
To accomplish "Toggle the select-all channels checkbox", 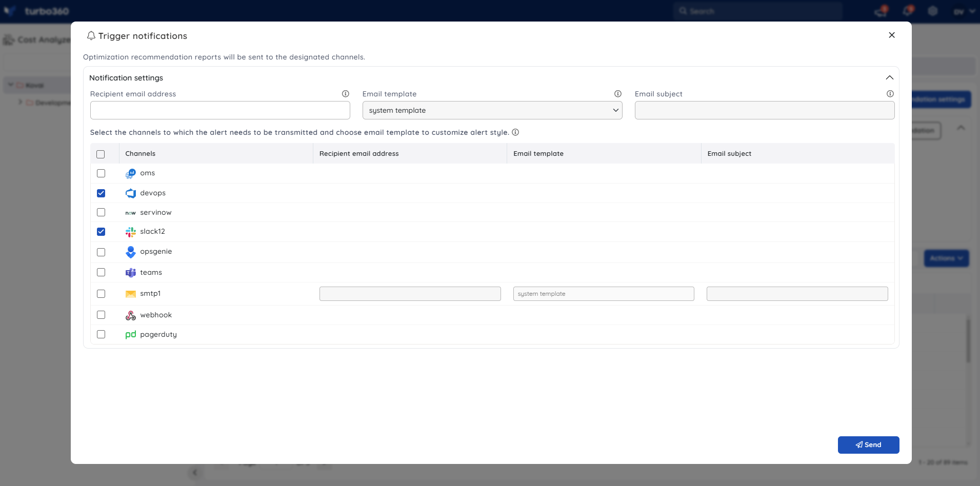I will (101, 154).
